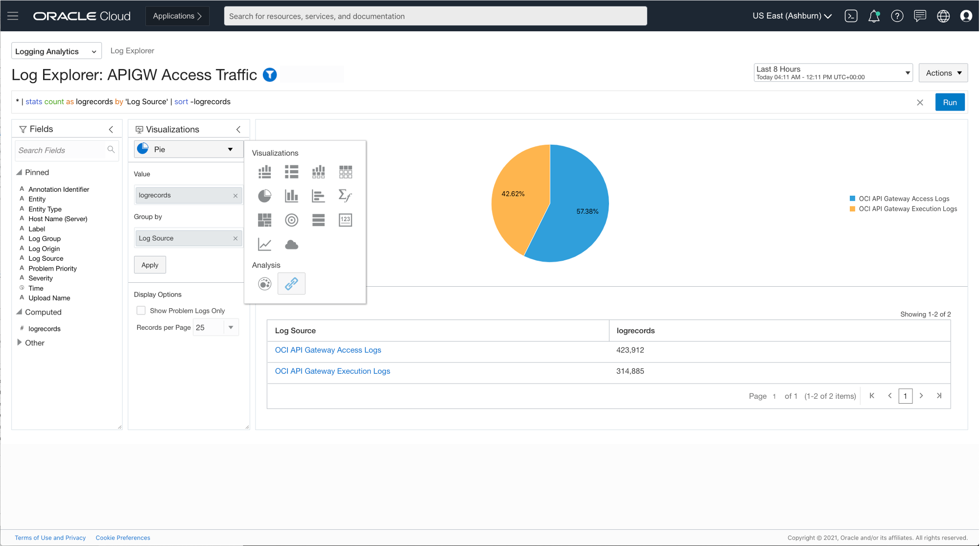Select the Word Cloud visualization icon
The height and width of the screenshot is (546, 980).
pos(291,245)
